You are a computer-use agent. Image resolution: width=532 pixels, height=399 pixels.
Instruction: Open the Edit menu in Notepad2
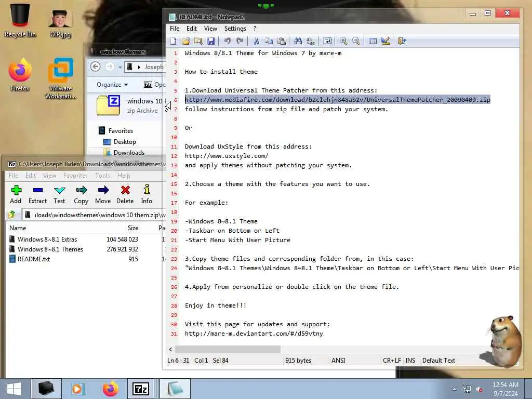192,29
